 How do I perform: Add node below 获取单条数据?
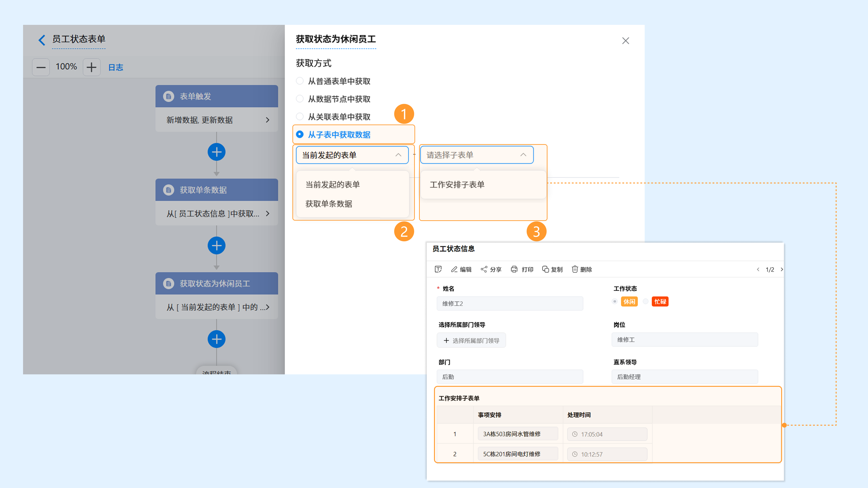point(217,246)
